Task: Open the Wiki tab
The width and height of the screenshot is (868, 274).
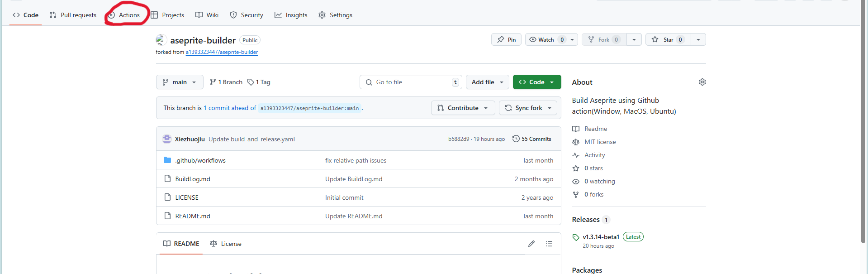Action: click(x=207, y=15)
